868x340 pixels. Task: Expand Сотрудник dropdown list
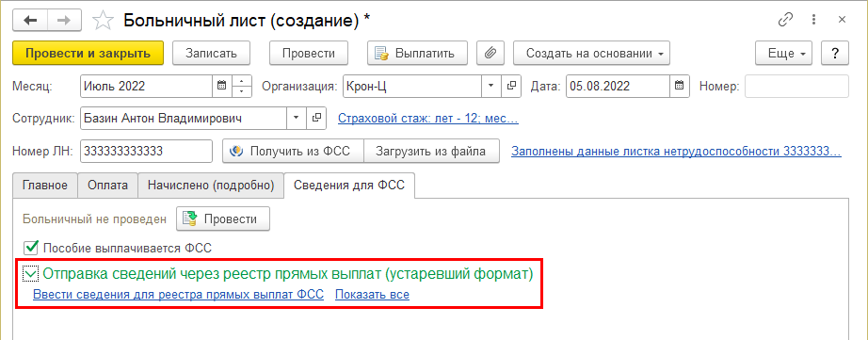tap(296, 118)
